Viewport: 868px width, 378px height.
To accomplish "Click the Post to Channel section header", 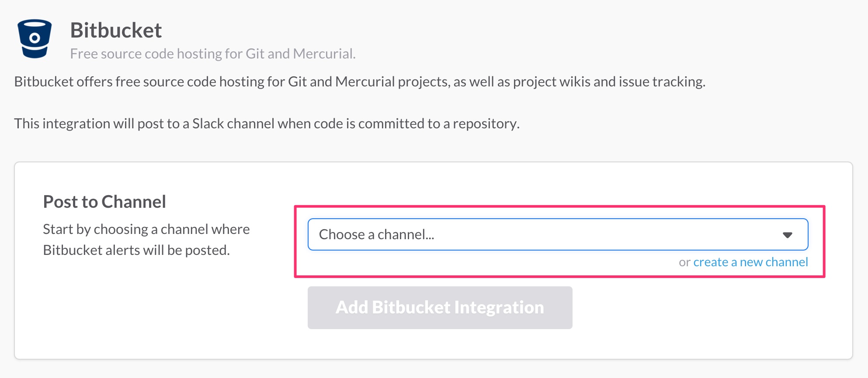I will tap(104, 201).
